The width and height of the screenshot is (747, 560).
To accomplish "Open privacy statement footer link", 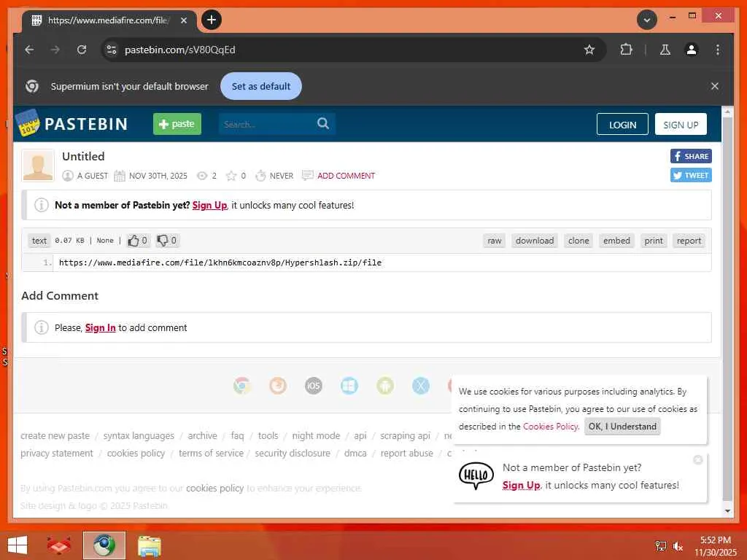I will click(57, 453).
